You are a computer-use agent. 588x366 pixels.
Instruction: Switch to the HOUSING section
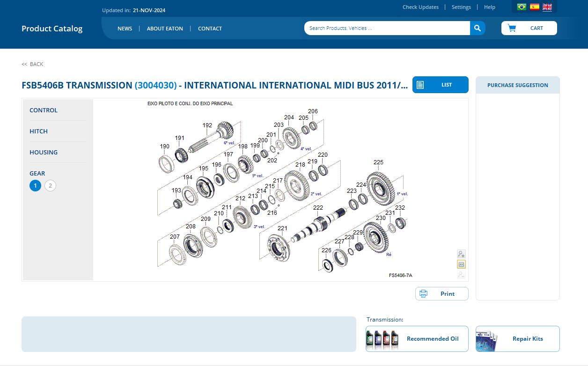click(x=44, y=152)
